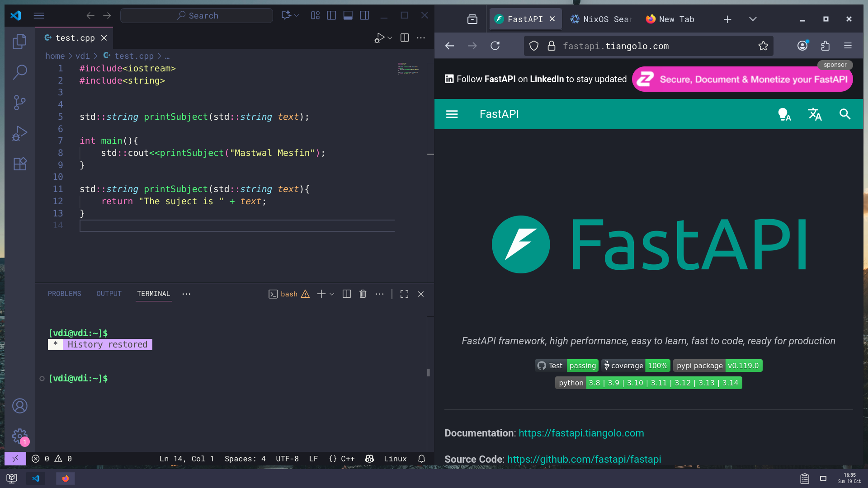Viewport: 868px width, 488px height.
Task: Toggle Secondary Side Bar visibility
Action: (364, 15)
